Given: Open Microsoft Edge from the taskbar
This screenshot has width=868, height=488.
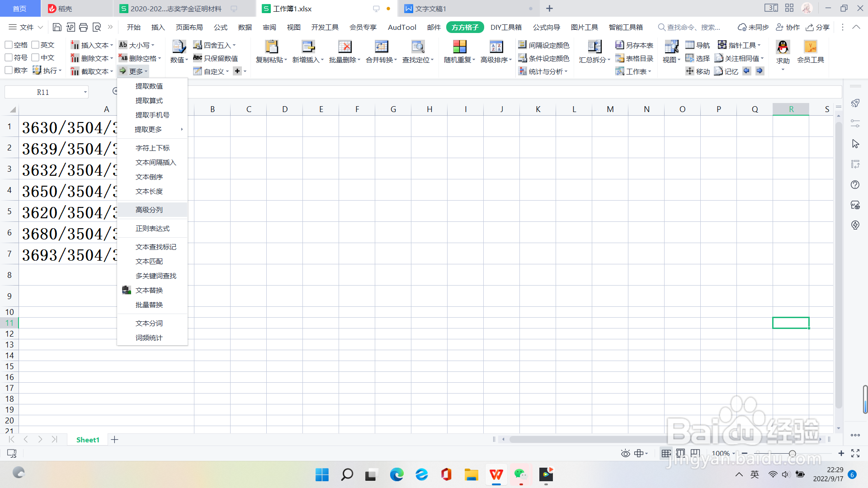Looking at the screenshot, I should [397, 474].
